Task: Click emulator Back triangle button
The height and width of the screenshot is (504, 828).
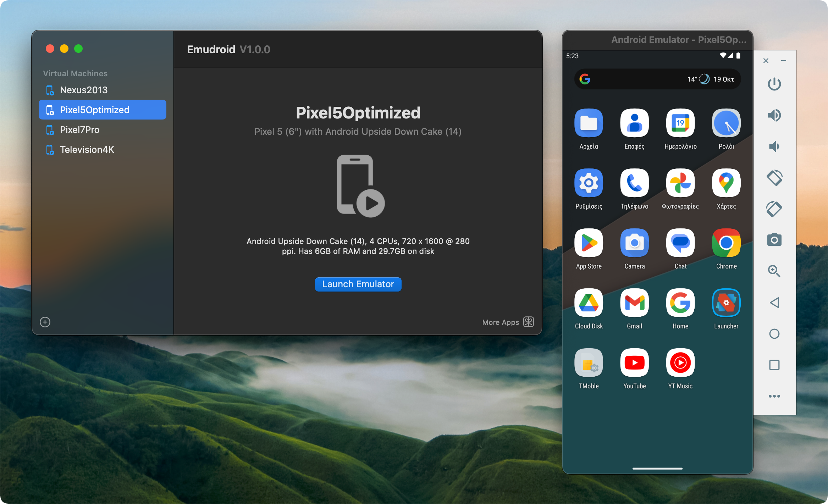Action: (x=774, y=303)
